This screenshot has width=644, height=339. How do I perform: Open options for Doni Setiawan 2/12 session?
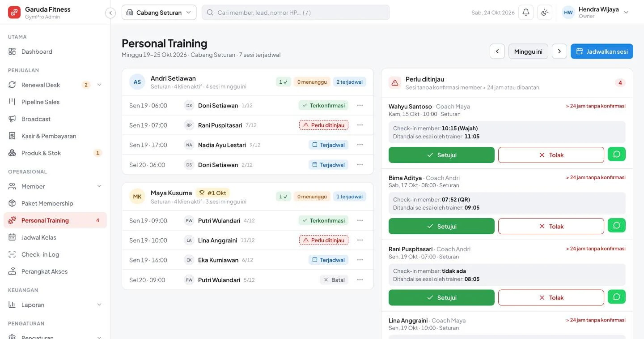360,165
